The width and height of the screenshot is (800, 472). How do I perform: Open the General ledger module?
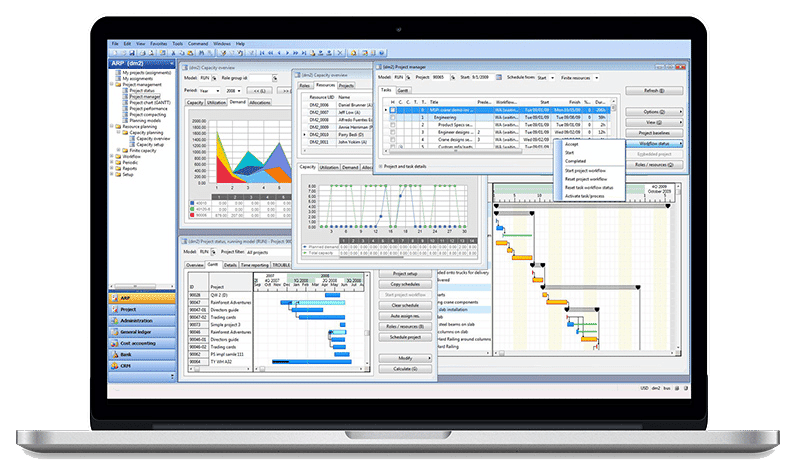coord(142,332)
